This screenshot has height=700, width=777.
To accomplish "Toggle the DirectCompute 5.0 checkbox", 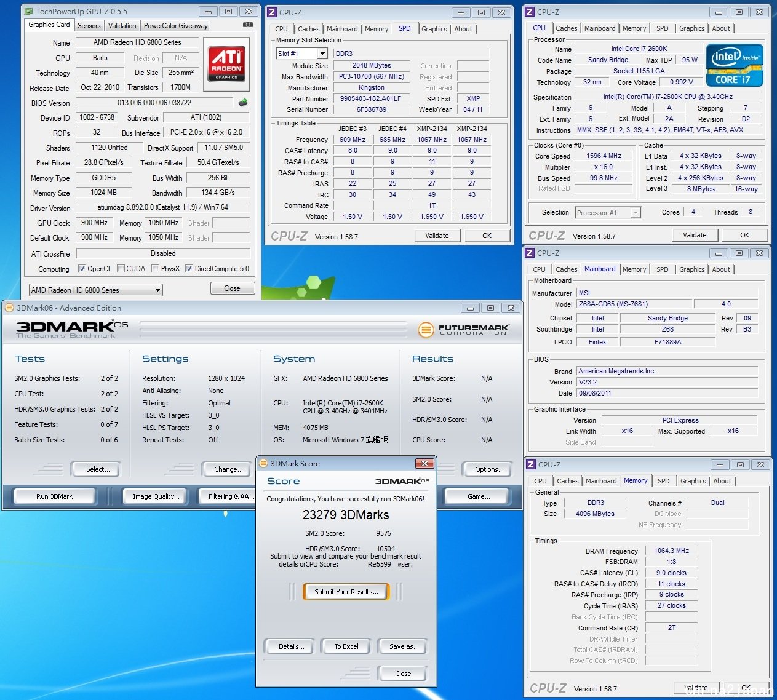I will tap(189, 269).
